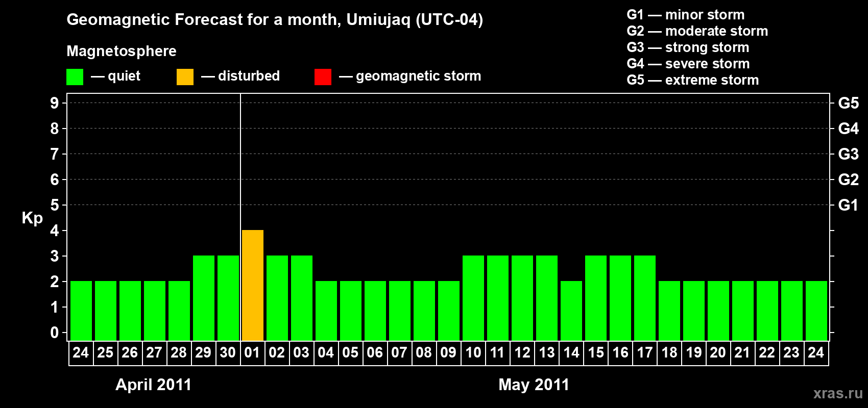
Task: Select the bar for May 14
Action: point(571,311)
